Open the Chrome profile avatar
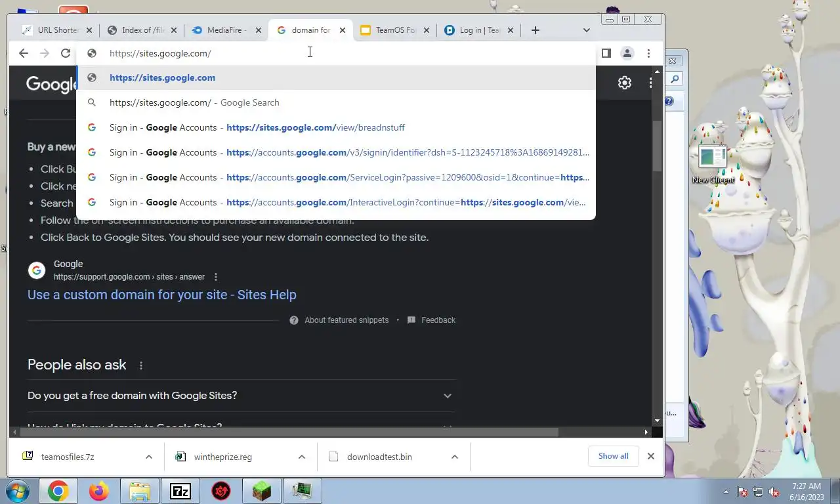This screenshot has height=504, width=840. [627, 53]
